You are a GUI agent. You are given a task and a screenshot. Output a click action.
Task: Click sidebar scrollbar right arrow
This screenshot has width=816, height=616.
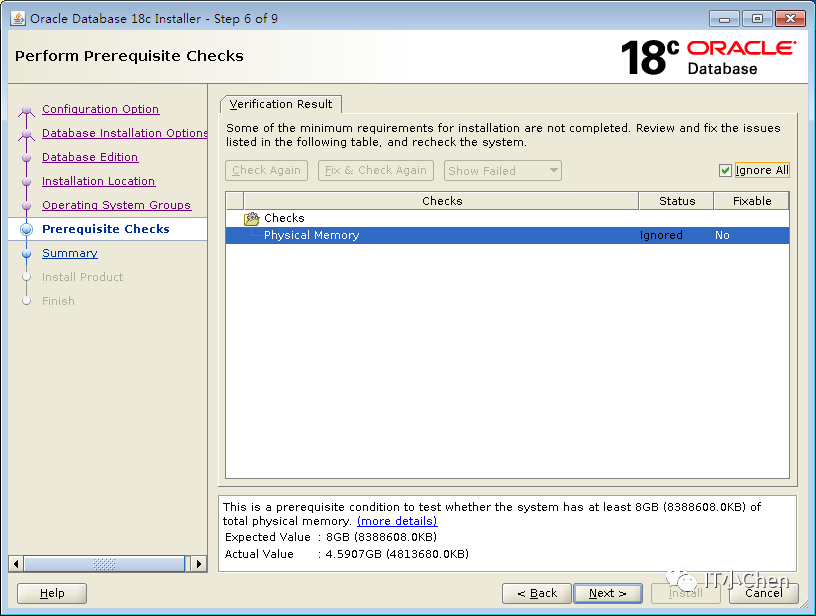click(x=199, y=564)
